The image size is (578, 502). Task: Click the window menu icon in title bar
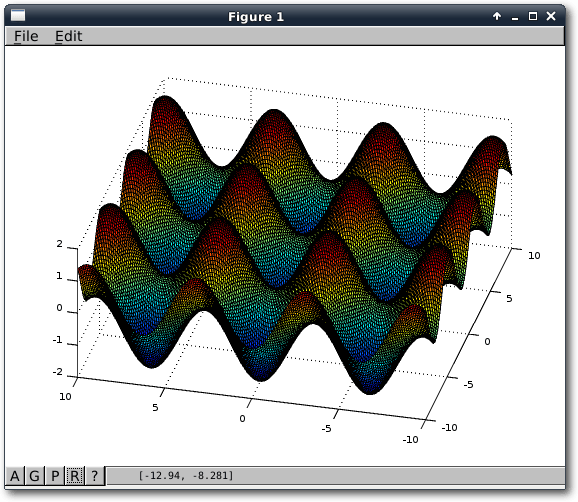(18, 16)
